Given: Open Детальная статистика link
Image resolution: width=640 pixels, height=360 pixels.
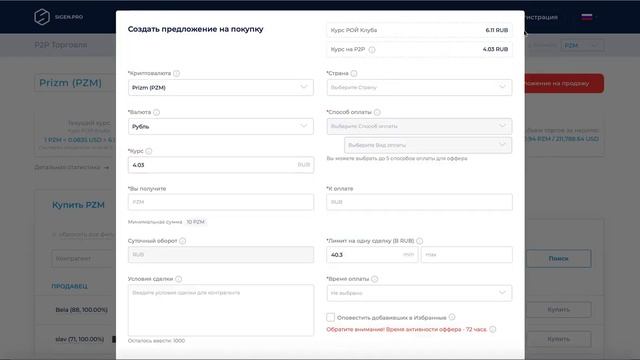Looking at the screenshot, I should point(67,167).
